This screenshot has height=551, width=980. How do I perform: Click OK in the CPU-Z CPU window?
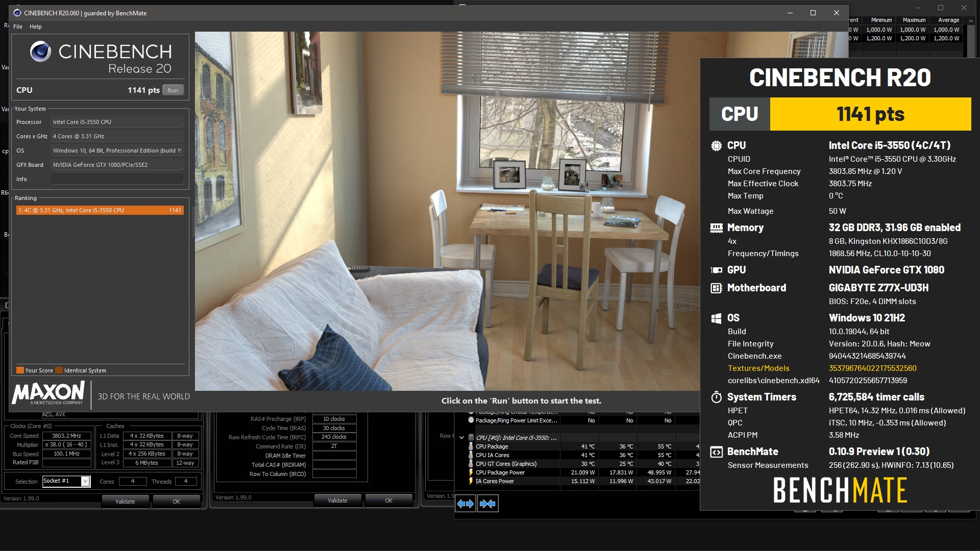(176, 502)
